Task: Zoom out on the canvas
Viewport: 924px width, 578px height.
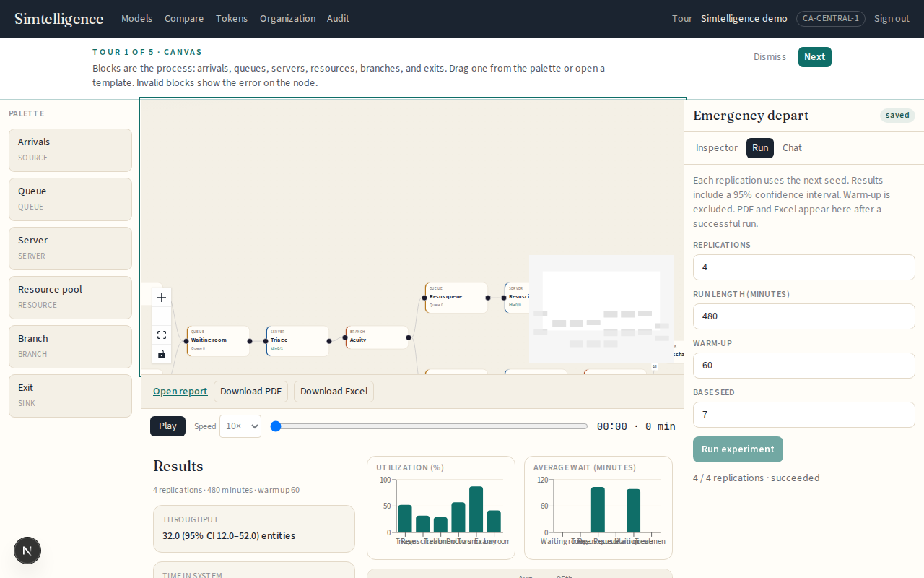Action: tap(162, 316)
